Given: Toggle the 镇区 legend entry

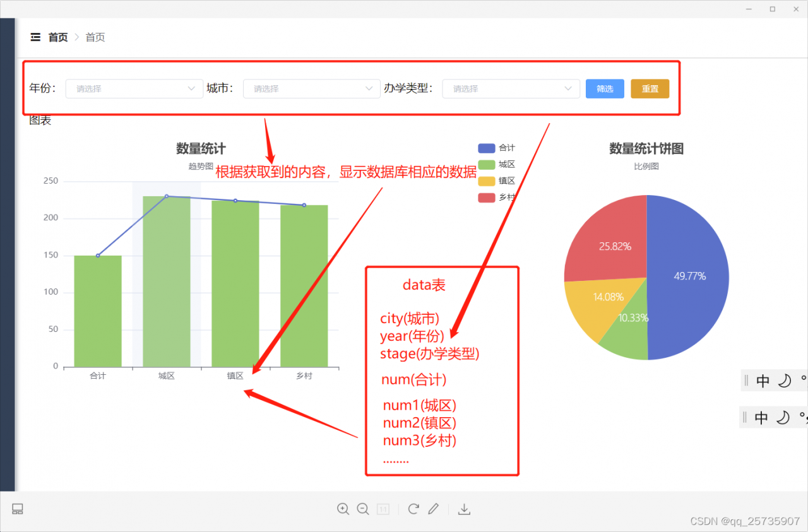Looking at the screenshot, I should click(497, 181).
